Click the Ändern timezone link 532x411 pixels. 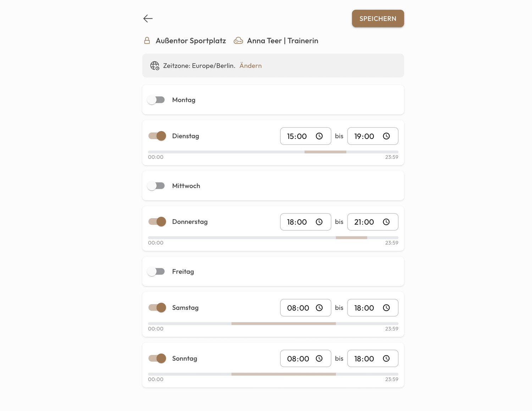tap(250, 66)
